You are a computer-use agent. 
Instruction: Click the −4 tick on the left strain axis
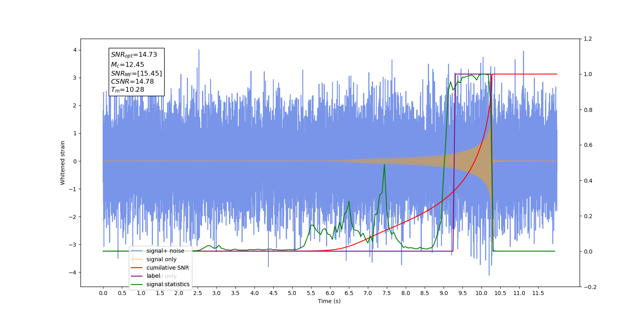pos(73,272)
